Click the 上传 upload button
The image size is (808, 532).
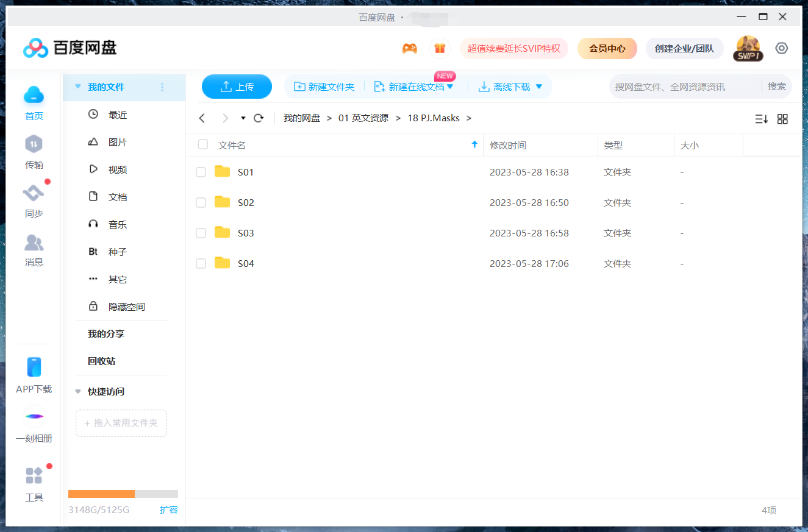click(x=237, y=87)
